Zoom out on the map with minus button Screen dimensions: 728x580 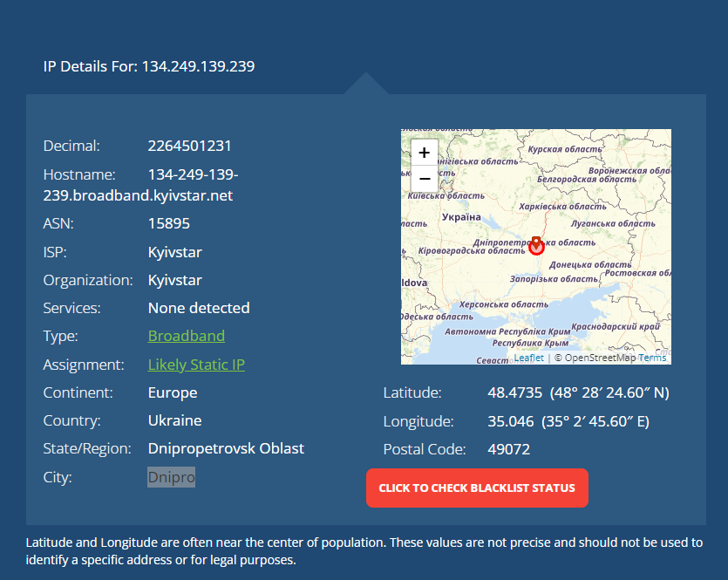424,178
